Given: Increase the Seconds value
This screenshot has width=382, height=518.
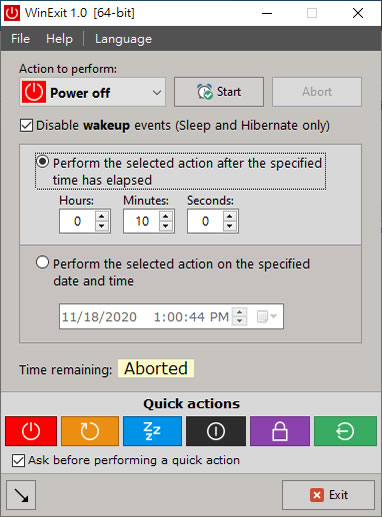Looking at the screenshot, I should (x=230, y=216).
